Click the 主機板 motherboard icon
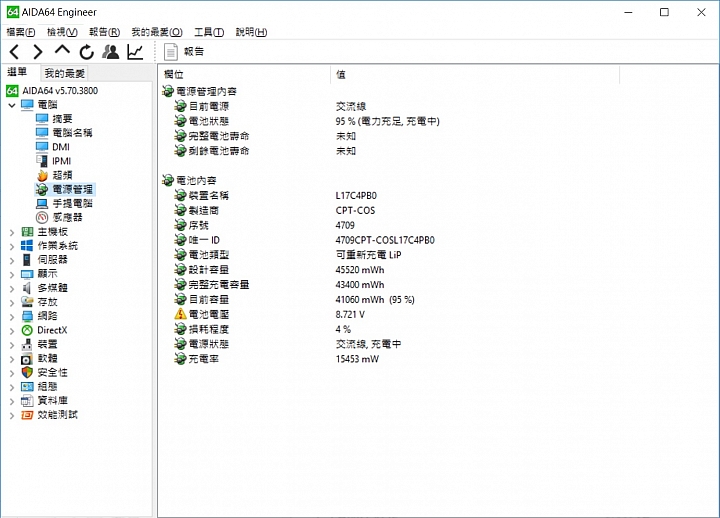The image size is (720, 518). coord(27,232)
